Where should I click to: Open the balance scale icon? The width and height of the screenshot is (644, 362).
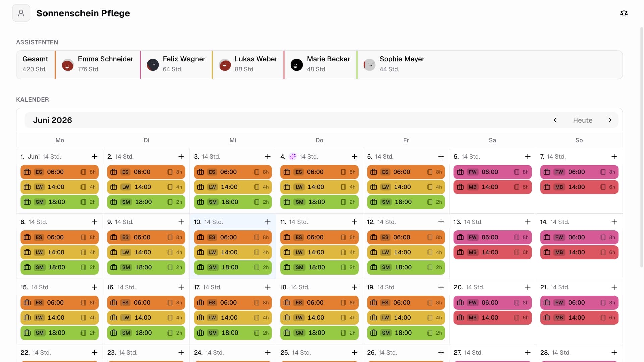[x=624, y=13]
